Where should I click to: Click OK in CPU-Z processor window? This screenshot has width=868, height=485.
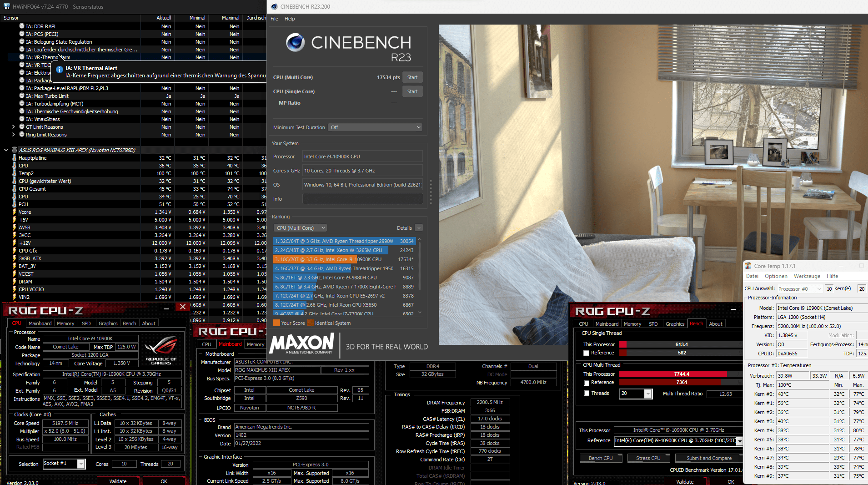(x=164, y=481)
